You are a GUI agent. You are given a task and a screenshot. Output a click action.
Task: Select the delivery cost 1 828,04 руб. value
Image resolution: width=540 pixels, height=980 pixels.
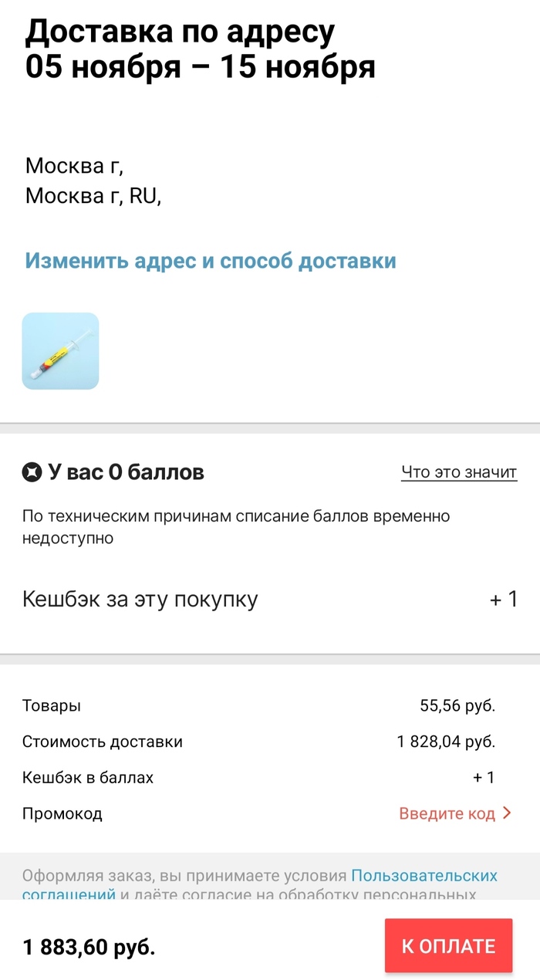(x=446, y=742)
